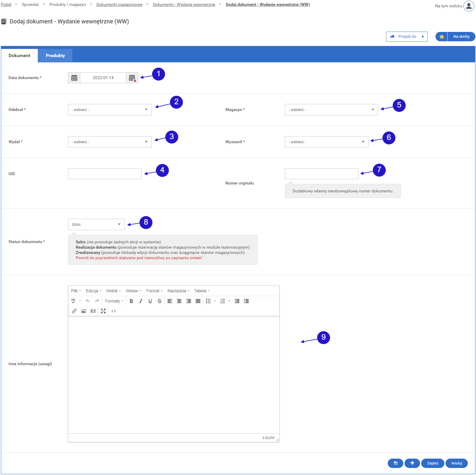Click inside the rich text editor body

[x=174, y=375]
